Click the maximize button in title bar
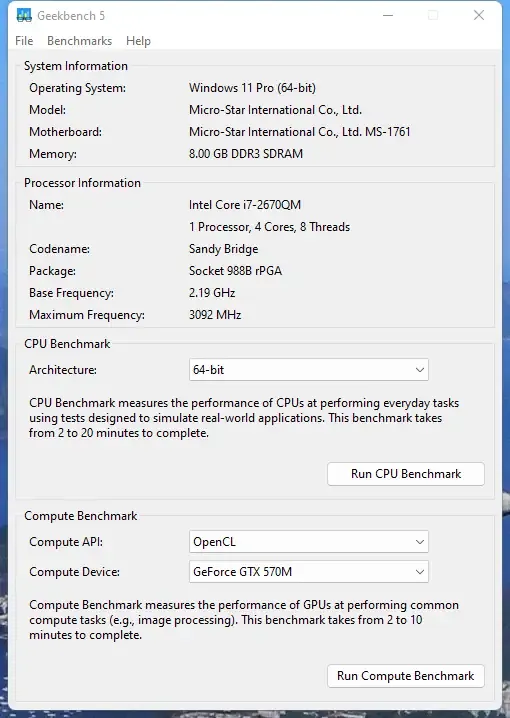 [x=433, y=15]
